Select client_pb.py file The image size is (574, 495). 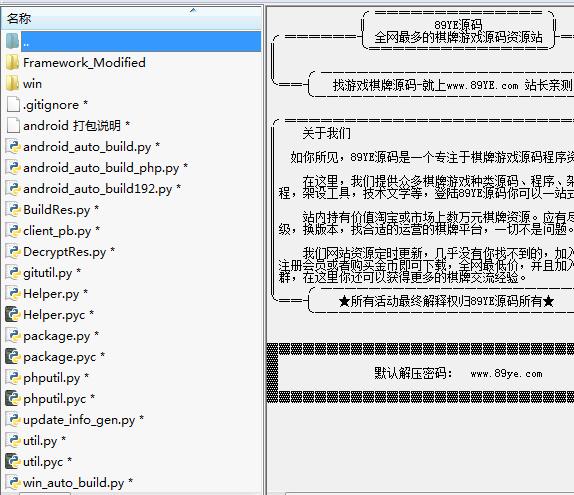coord(57,231)
